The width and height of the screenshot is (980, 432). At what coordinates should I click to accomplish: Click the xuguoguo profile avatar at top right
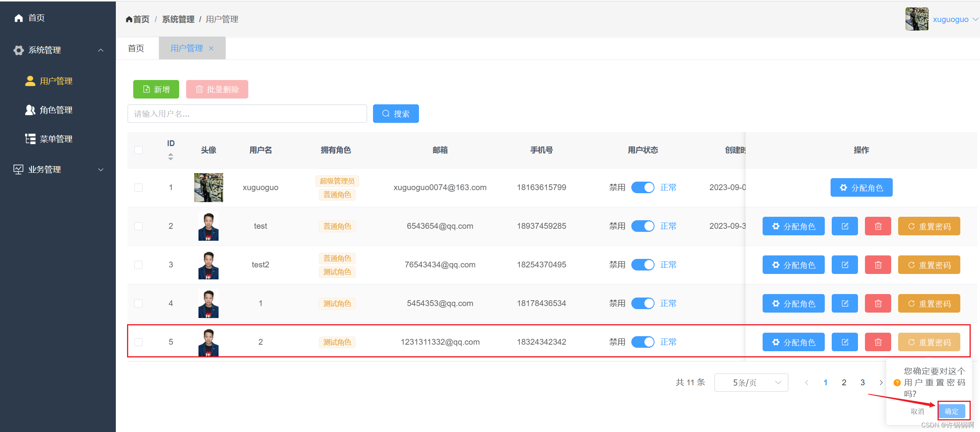917,19
